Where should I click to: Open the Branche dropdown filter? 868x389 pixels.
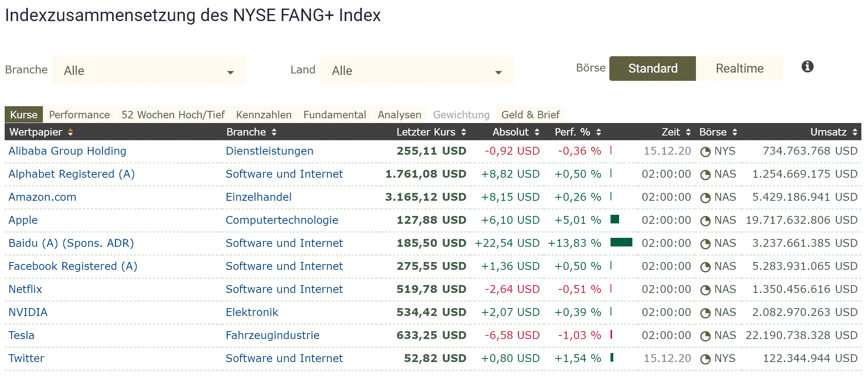(149, 71)
